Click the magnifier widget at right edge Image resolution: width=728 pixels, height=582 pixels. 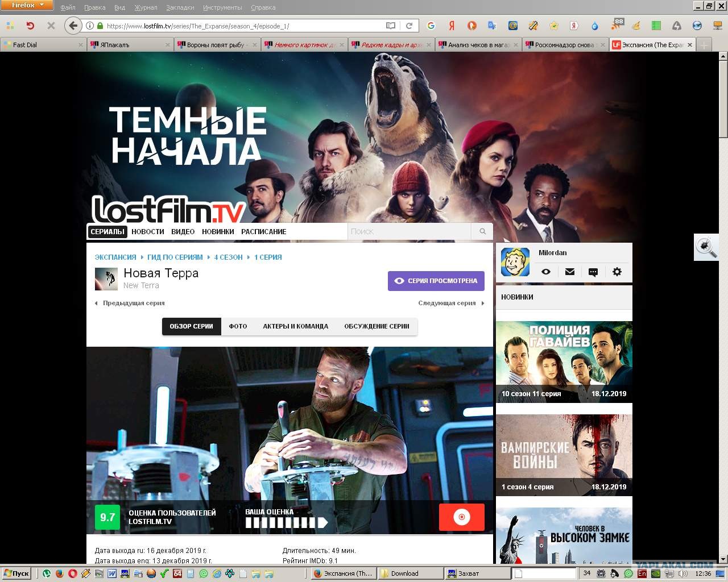point(706,248)
